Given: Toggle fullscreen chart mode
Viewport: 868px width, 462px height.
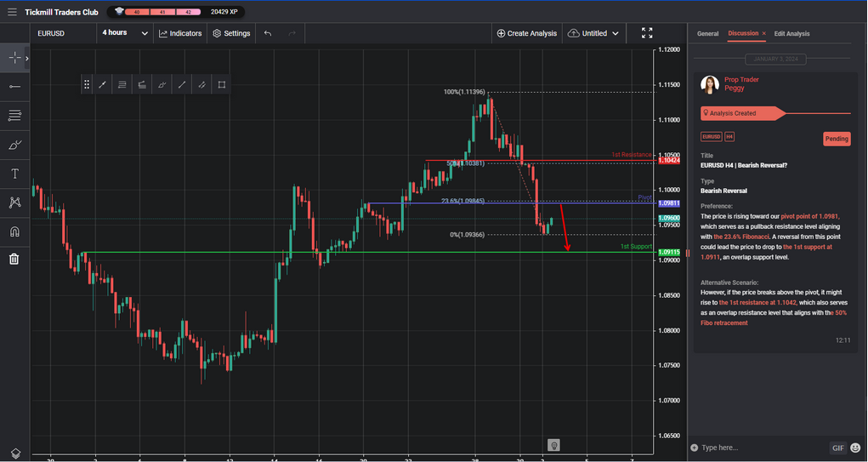Looking at the screenshot, I should click(647, 33).
